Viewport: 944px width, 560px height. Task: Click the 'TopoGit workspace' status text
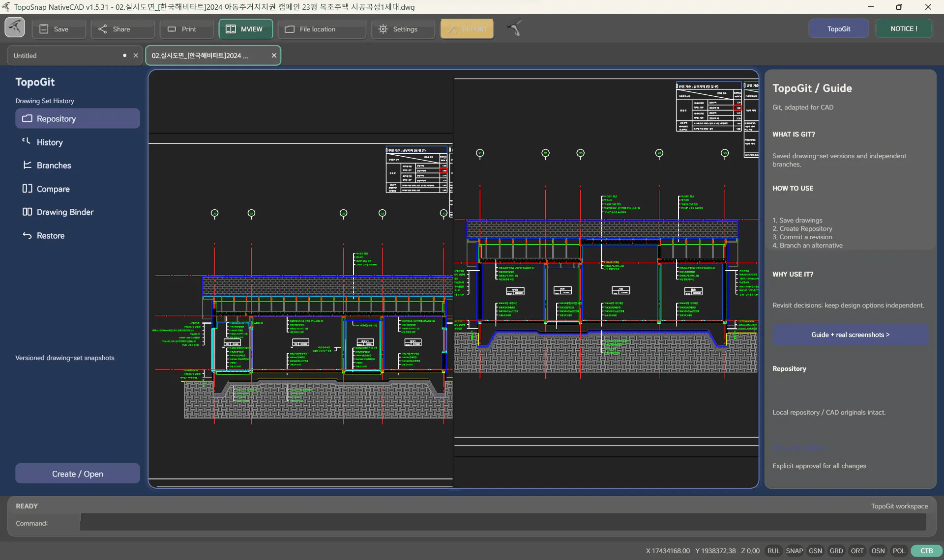[899, 506]
